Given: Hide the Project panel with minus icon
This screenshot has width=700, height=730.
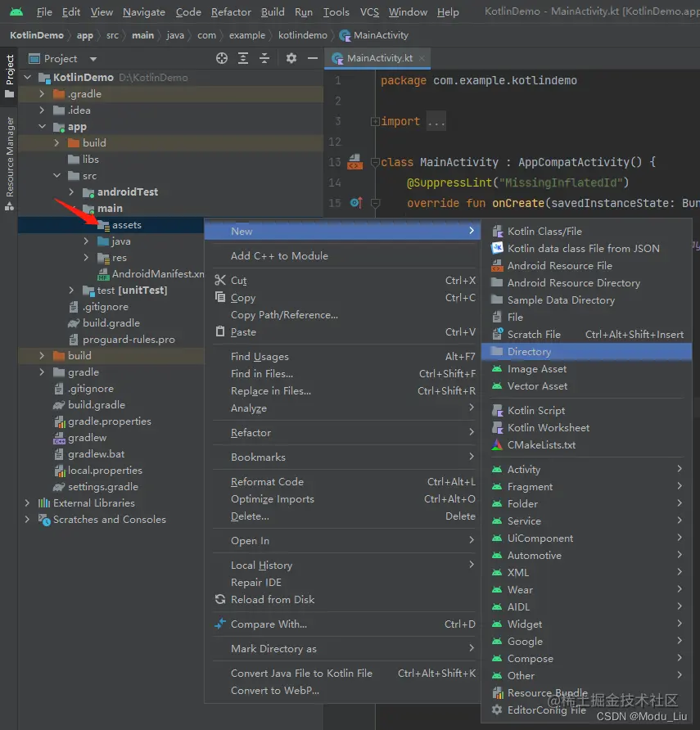Looking at the screenshot, I should tap(313, 58).
